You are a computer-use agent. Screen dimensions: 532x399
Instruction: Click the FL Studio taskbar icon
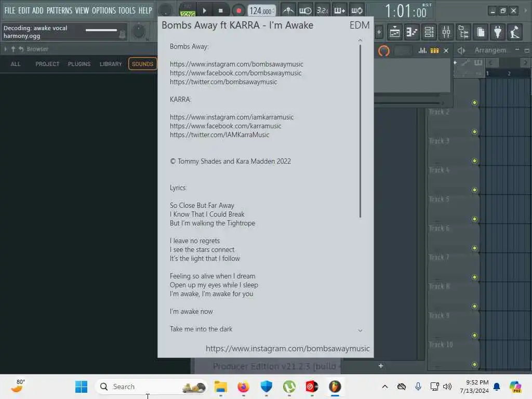(335, 387)
